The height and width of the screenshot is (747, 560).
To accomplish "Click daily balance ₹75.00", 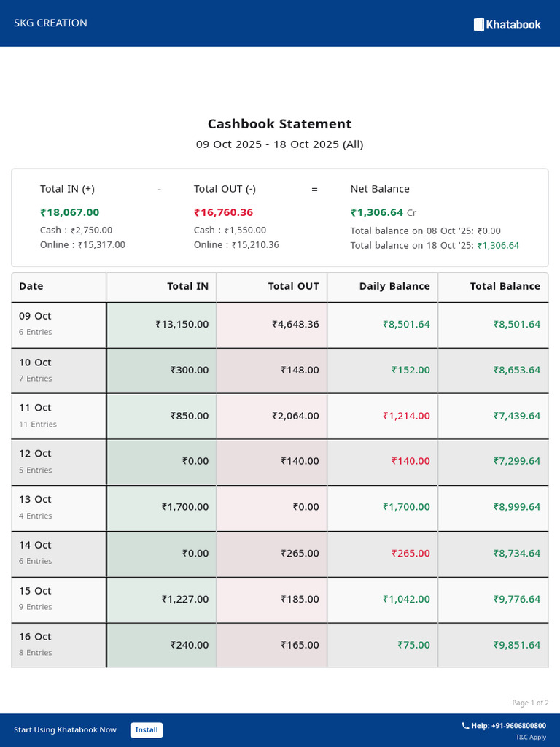I will coord(414,645).
